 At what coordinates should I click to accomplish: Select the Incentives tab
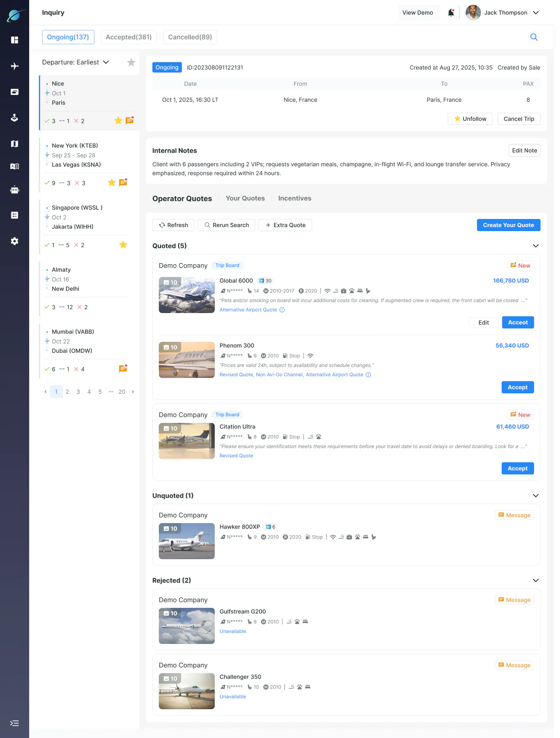tap(295, 198)
